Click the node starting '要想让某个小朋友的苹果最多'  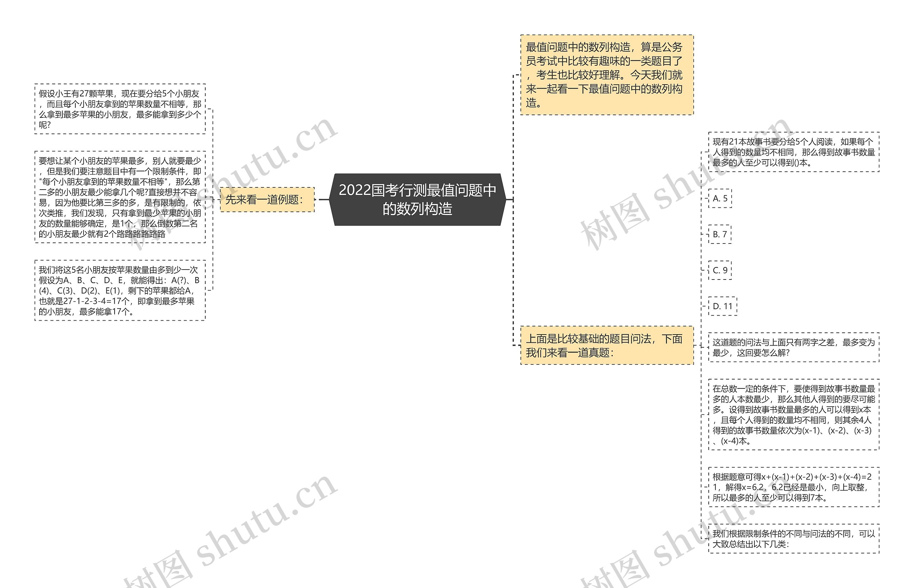click(120, 197)
